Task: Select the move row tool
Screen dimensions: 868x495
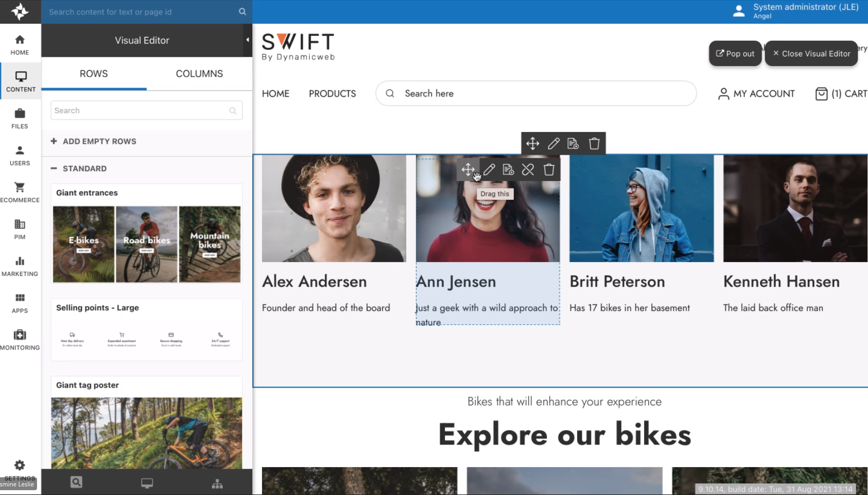Action: (533, 143)
